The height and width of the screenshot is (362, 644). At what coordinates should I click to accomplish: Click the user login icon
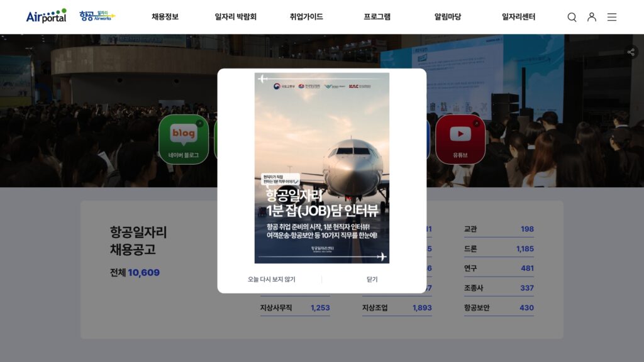point(591,17)
